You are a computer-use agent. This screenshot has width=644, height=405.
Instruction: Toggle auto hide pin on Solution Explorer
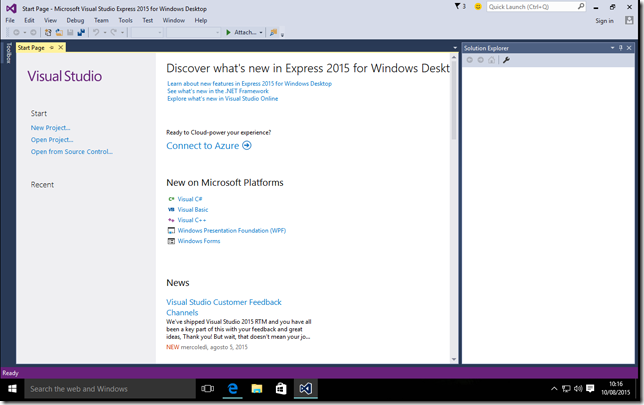pos(621,47)
